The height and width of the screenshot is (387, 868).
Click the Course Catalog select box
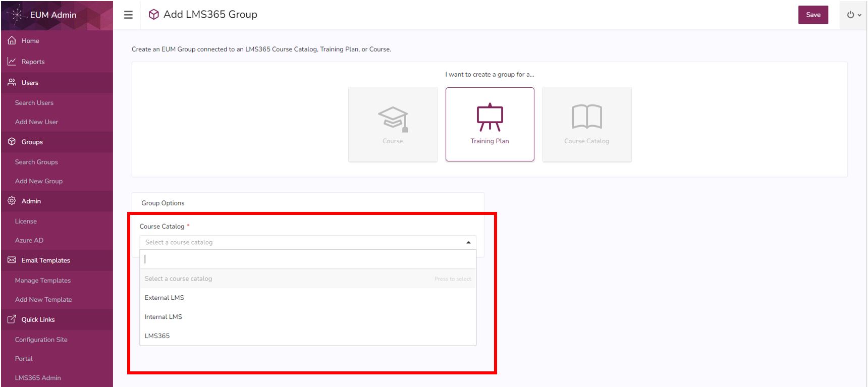tap(308, 242)
